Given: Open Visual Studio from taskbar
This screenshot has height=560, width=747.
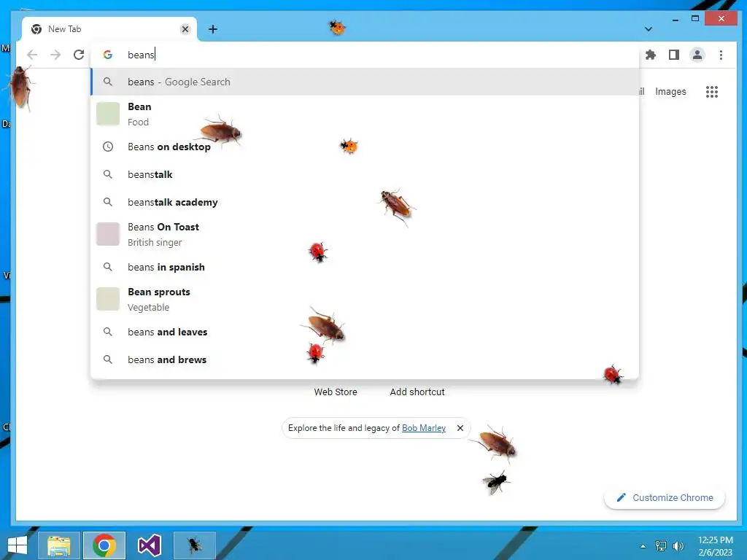Looking at the screenshot, I should 149,545.
